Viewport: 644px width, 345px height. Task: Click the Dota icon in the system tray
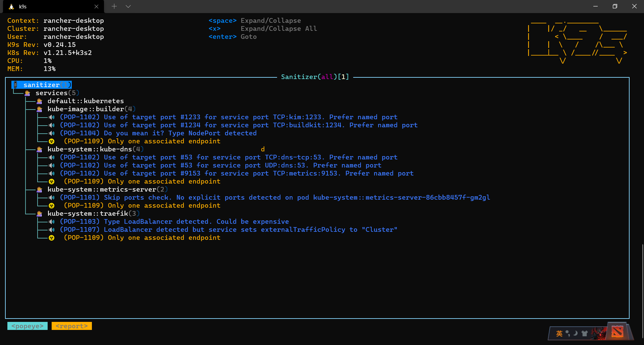click(617, 332)
